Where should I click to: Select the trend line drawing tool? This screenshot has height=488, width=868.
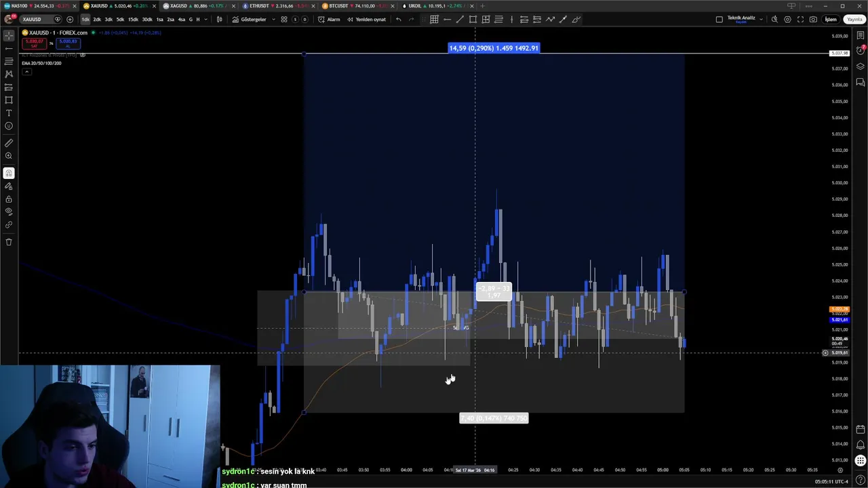9,48
